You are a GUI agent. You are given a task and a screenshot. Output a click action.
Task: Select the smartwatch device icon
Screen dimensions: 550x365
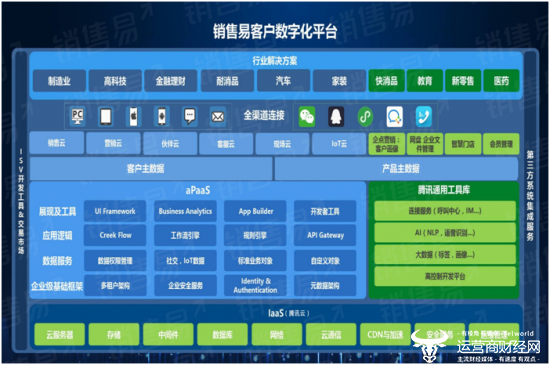click(x=162, y=117)
